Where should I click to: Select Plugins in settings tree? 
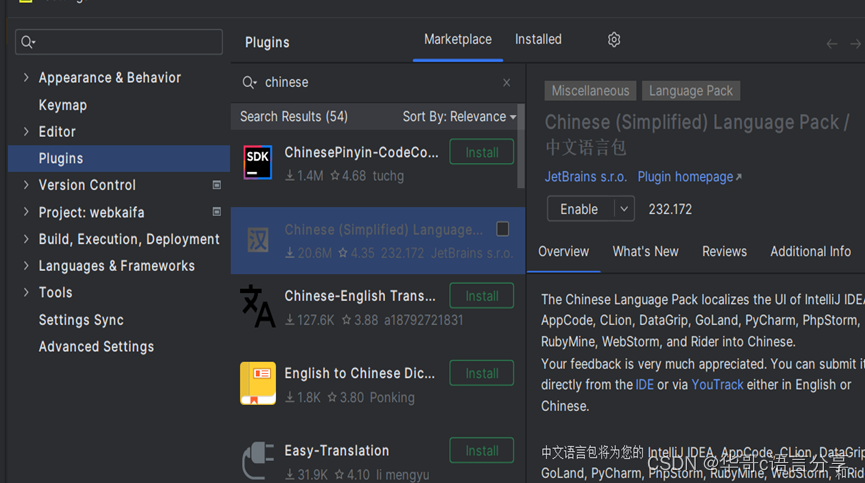point(119,158)
